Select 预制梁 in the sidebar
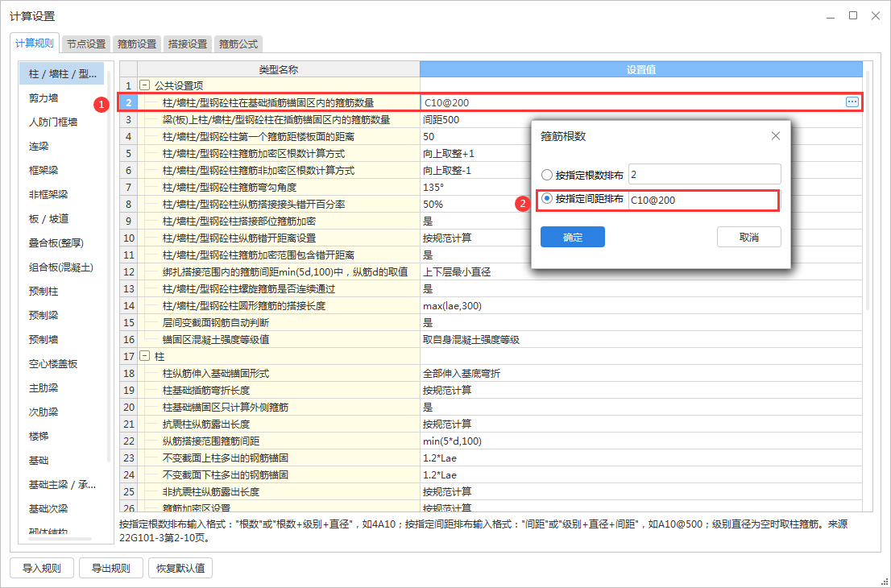This screenshot has width=891, height=588. 44,315
